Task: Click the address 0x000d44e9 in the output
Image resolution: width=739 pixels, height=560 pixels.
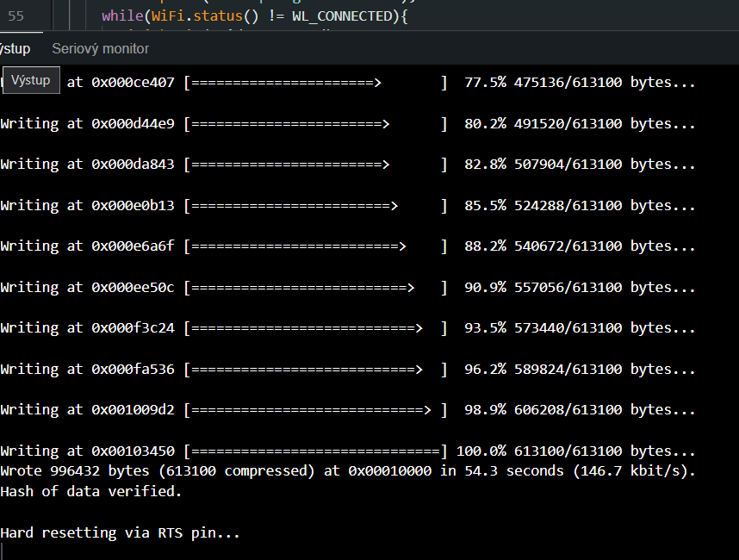Action: pos(133,123)
